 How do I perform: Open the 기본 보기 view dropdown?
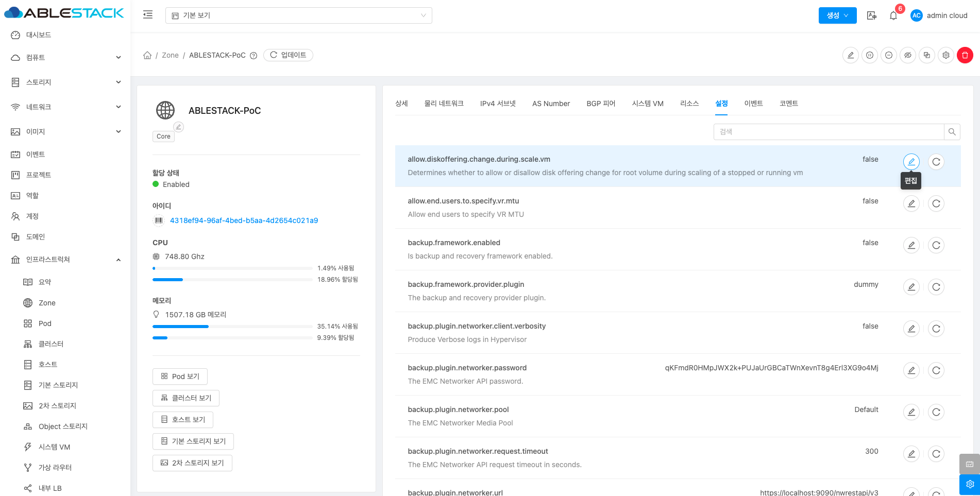pyautogui.click(x=298, y=15)
